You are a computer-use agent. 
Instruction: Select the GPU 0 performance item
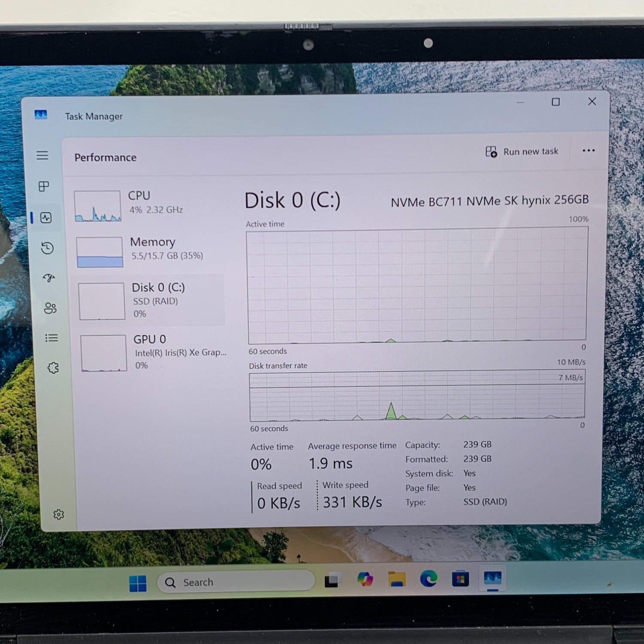pyautogui.click(x=150, y=352)
